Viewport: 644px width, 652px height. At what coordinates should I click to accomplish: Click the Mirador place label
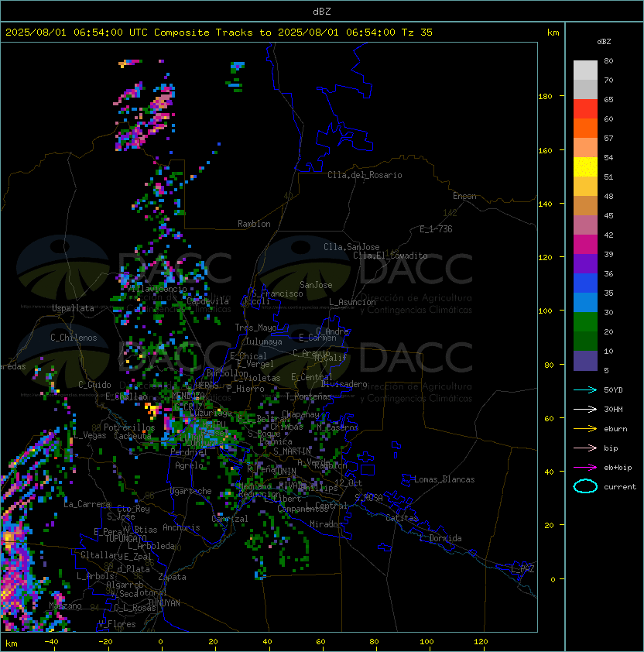326,524
